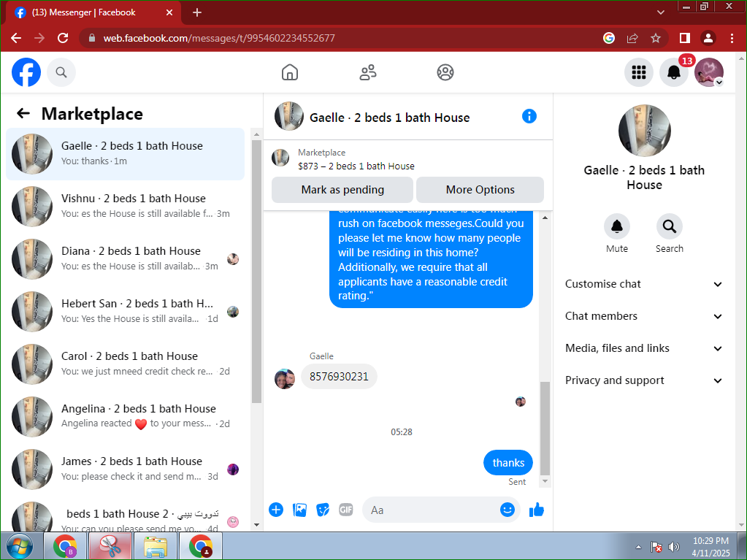Viewport: 747px width, 560px height.
Task: Click the message text field Aa
Action: (431, 510)
